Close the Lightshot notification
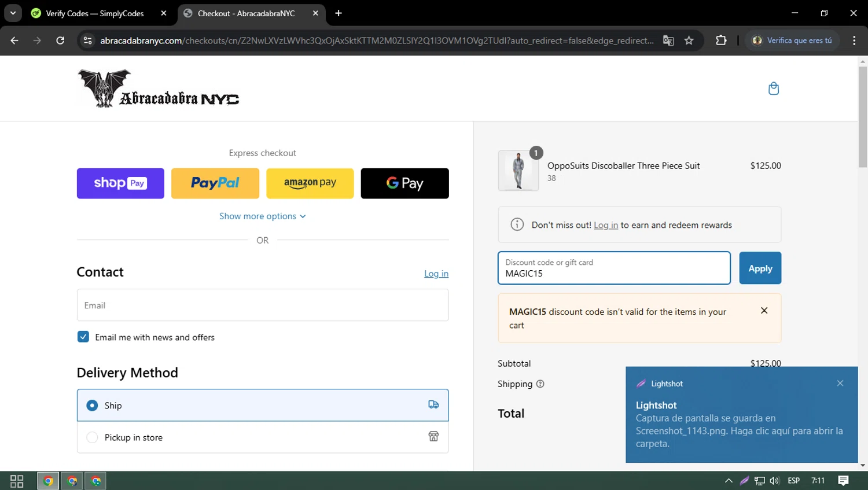The height and width of the screenshot is (490, 868). coord(840,383)
